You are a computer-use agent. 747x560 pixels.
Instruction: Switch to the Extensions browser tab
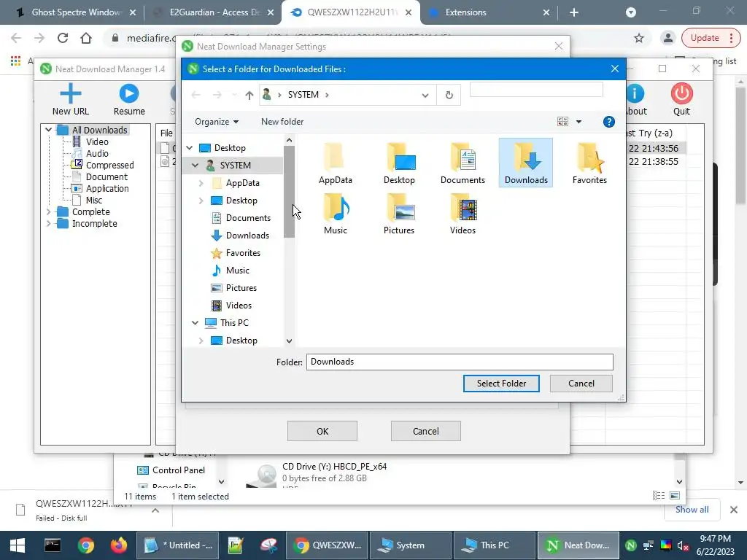click(x=488, y=12)
